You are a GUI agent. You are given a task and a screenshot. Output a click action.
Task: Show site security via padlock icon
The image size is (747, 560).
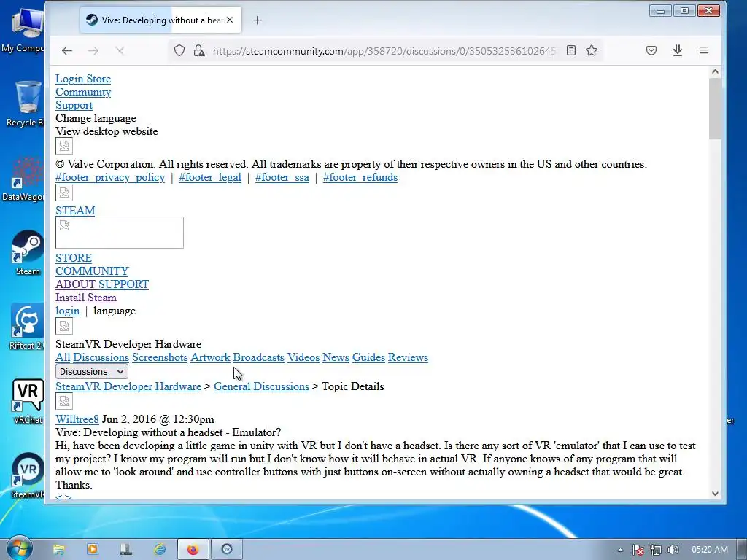point(199,50)
